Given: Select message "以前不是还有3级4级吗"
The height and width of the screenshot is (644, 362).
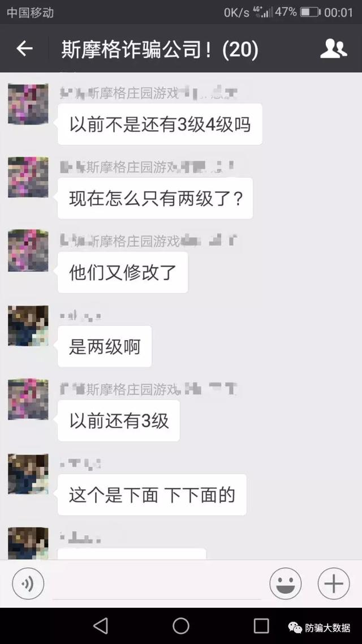Looking at the screenshot, I should 160,124.
